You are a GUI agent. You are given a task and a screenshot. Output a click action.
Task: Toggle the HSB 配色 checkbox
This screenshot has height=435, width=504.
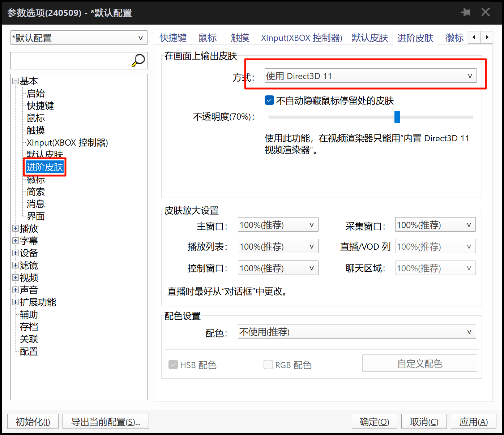click(173, 365)
